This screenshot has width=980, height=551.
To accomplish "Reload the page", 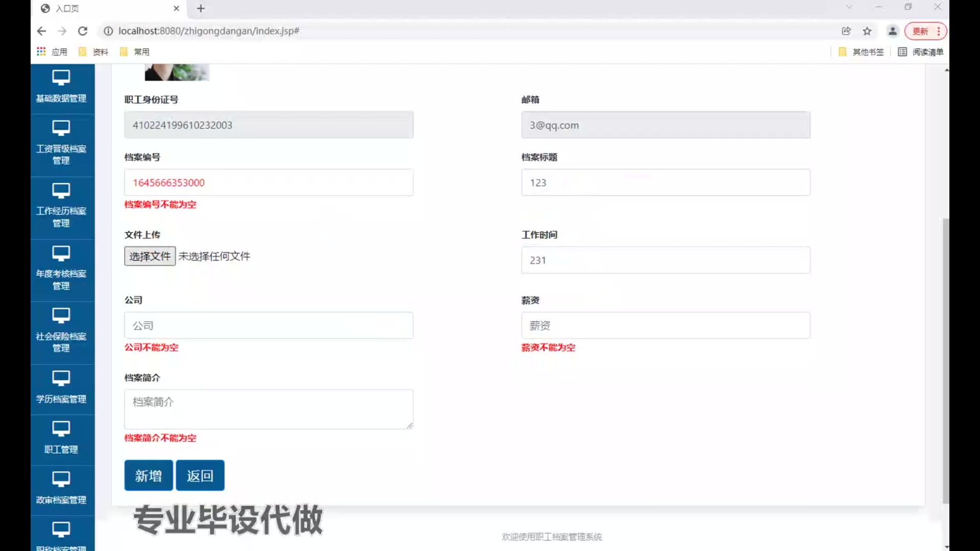I will pyautogui.click(x=83, y=31).
